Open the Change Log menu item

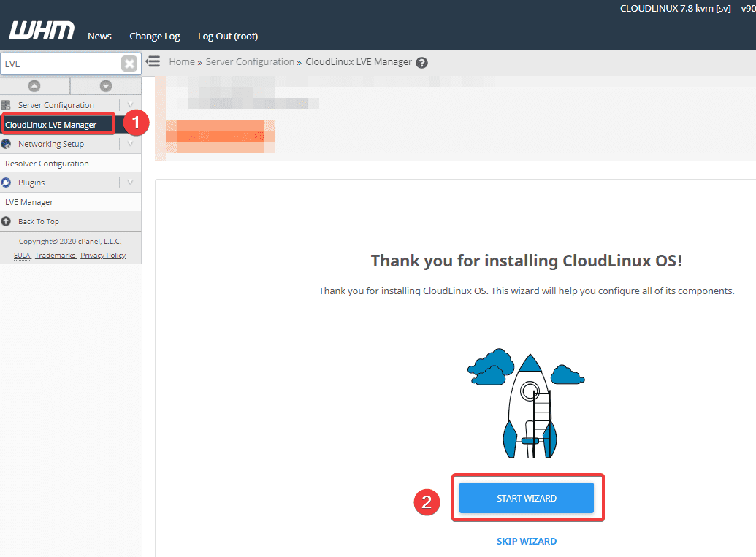coord(154,36)
